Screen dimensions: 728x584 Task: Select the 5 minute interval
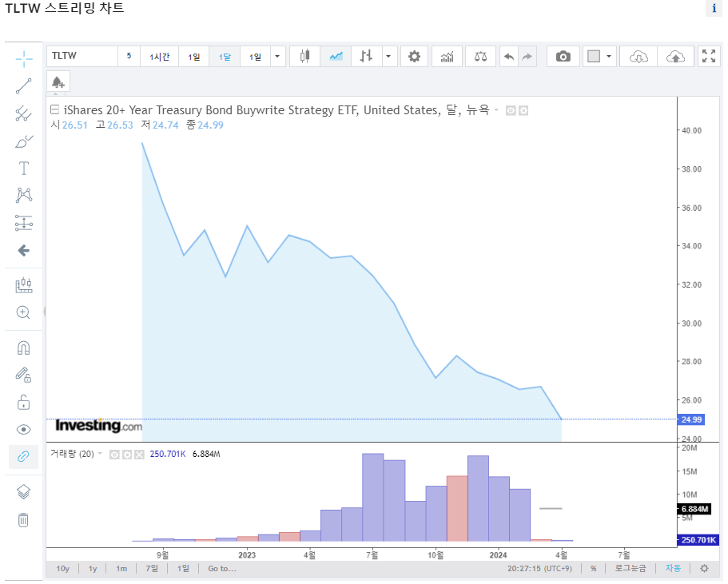point(129,56)
